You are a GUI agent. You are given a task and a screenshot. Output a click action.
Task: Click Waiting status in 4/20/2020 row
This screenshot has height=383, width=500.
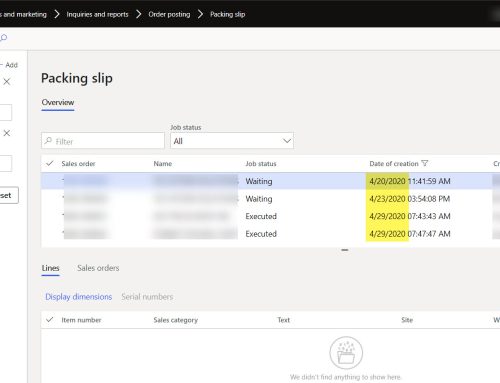click(x=259, y=181)
